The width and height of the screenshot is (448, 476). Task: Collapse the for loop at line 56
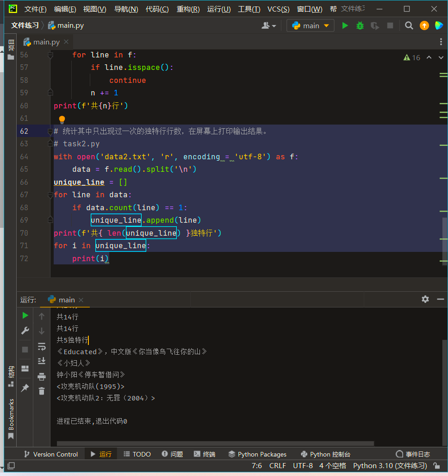pyautogui.click(x=50, y=55)
